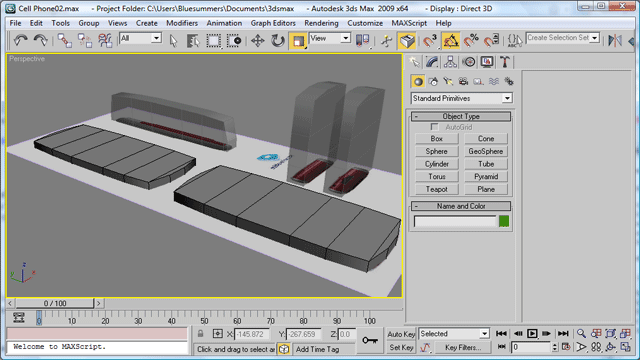Click the Box primitive button
Viewport: 640px width, 360px height.
[x=437, y=139]
